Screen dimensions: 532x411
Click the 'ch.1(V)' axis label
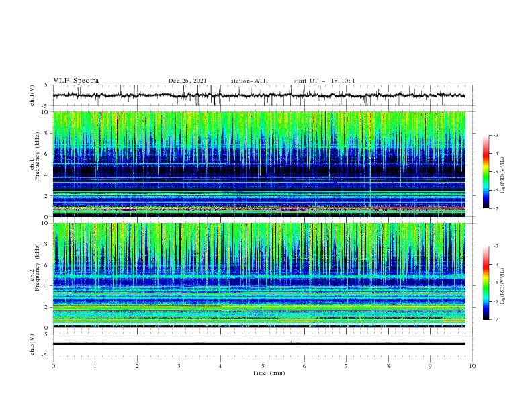(x=32, y=95)
